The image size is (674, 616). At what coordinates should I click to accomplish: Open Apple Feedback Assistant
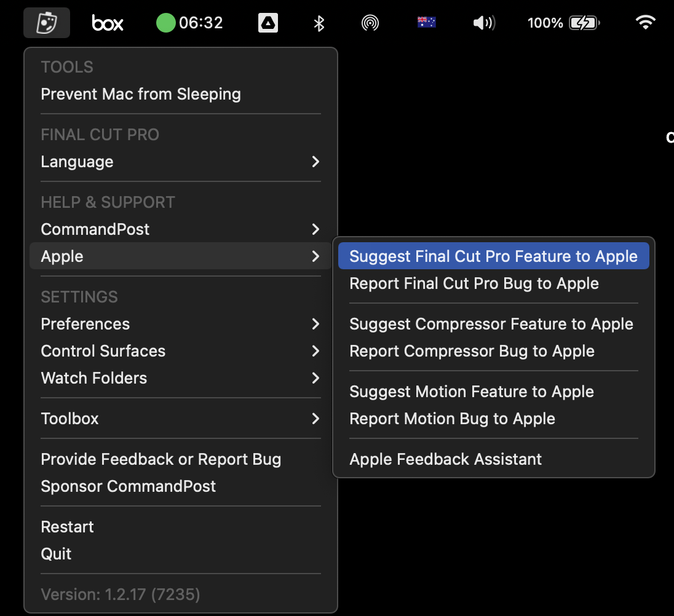pos(493,459)
